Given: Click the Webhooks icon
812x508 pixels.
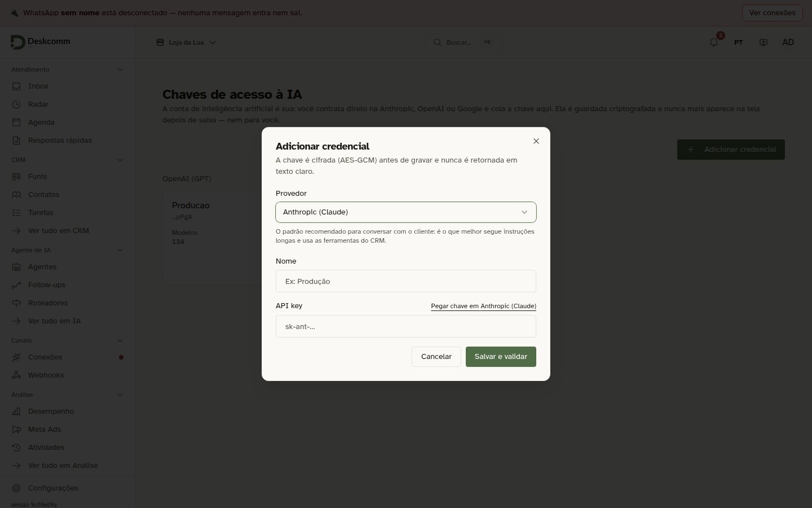Looking at the screenshot, I should [16, 375].
